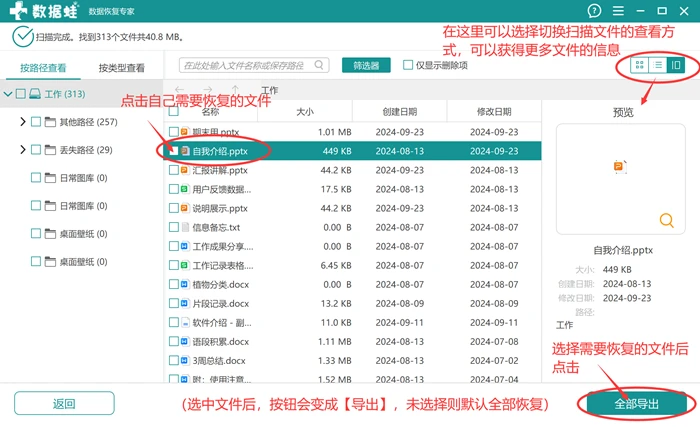This screenshot has height=427, width=700.
Task: Sort files by 大小 column header
Action: tap(305, 112)
